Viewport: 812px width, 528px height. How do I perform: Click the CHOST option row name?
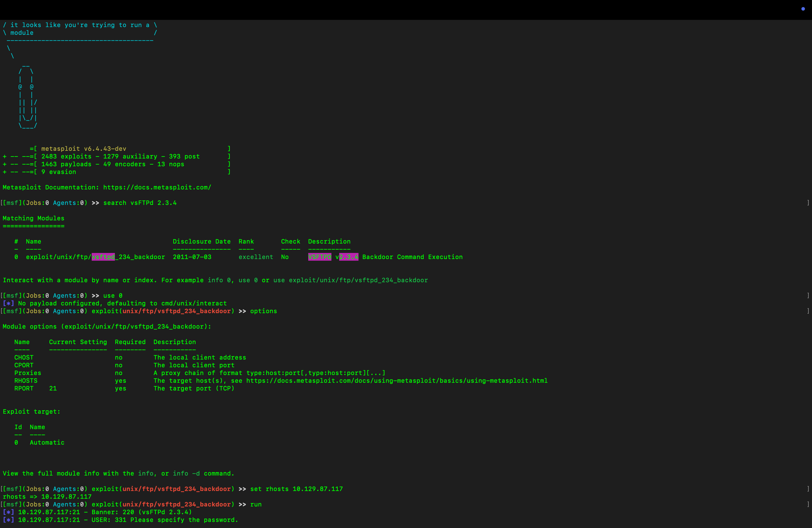[24, 357]
